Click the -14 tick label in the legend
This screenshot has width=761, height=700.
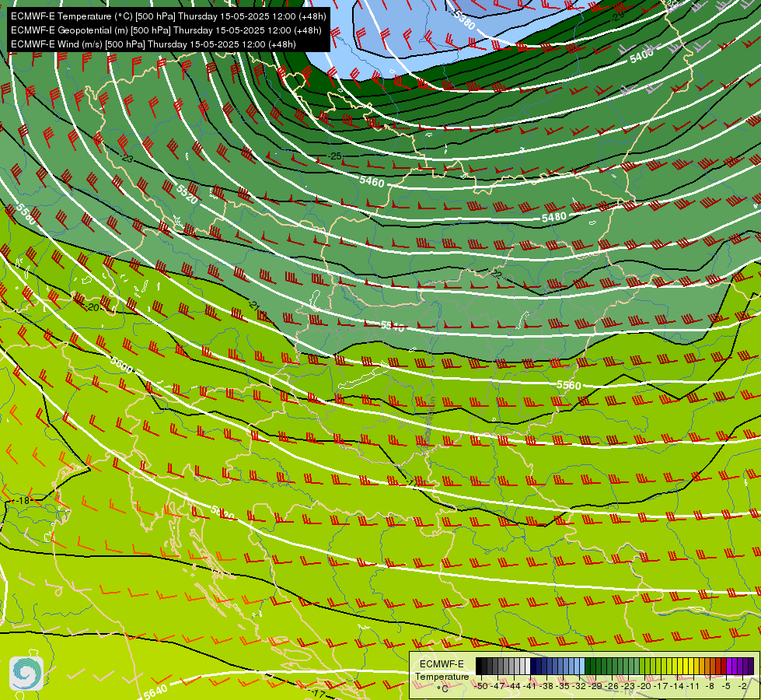[677, 686]
